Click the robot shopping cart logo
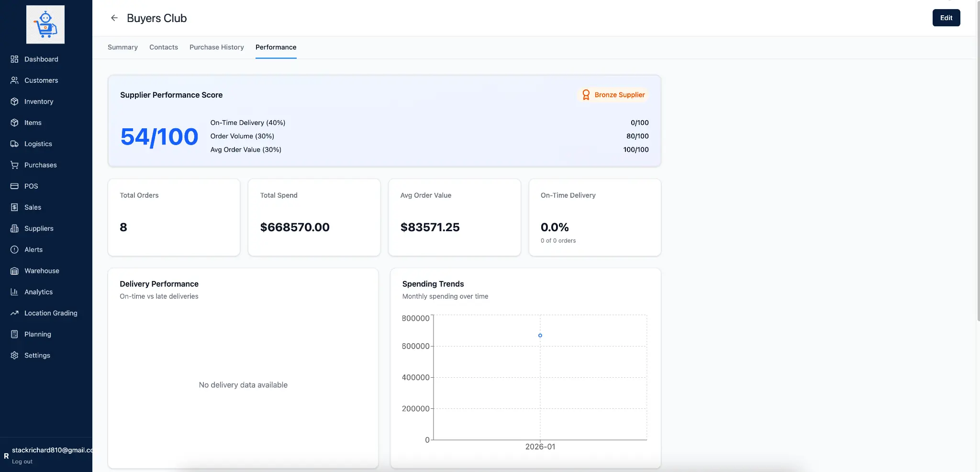 tap(45, 24)
